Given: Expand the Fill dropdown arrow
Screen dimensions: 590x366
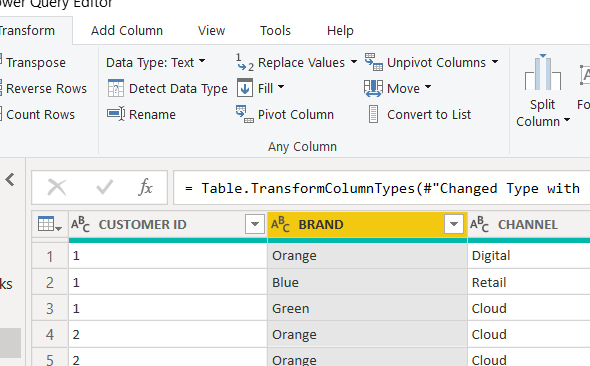Looking at the screenshot, I should point(281,87).
